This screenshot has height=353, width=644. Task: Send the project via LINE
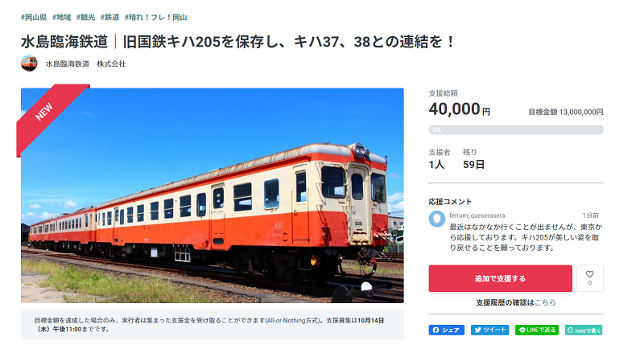click(537, 330)
